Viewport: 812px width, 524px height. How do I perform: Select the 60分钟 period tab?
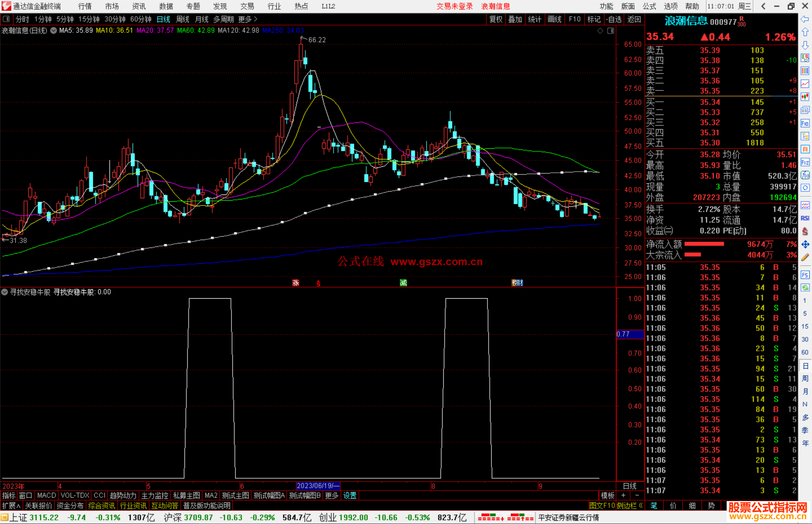141,19
